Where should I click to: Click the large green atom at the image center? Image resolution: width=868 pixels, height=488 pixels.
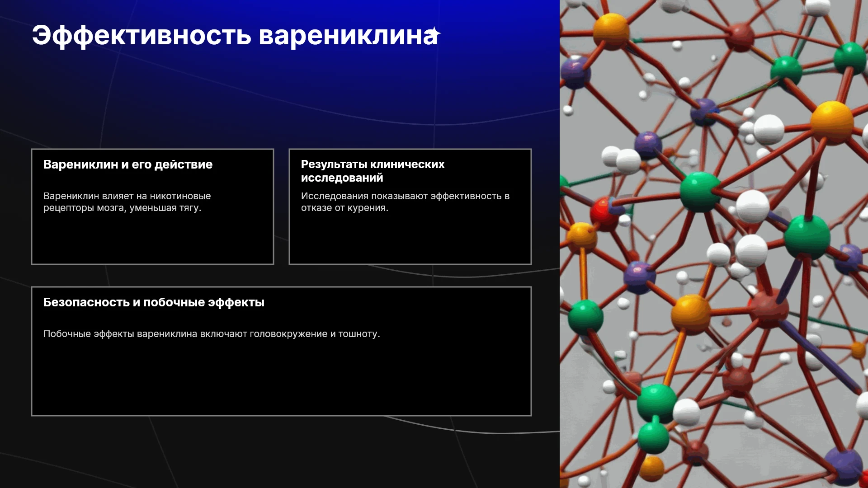coord(700,192)
